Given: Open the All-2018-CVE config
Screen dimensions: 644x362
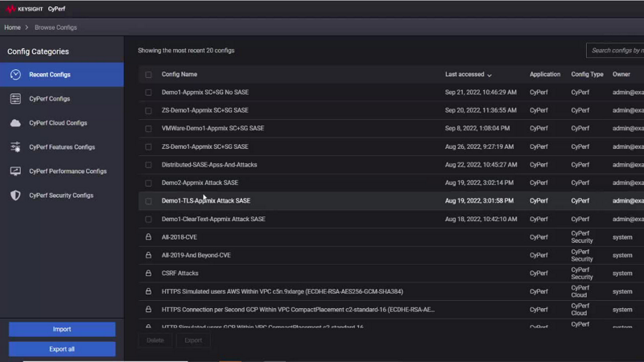Looking at the screenshot, I should pos(179,237).
